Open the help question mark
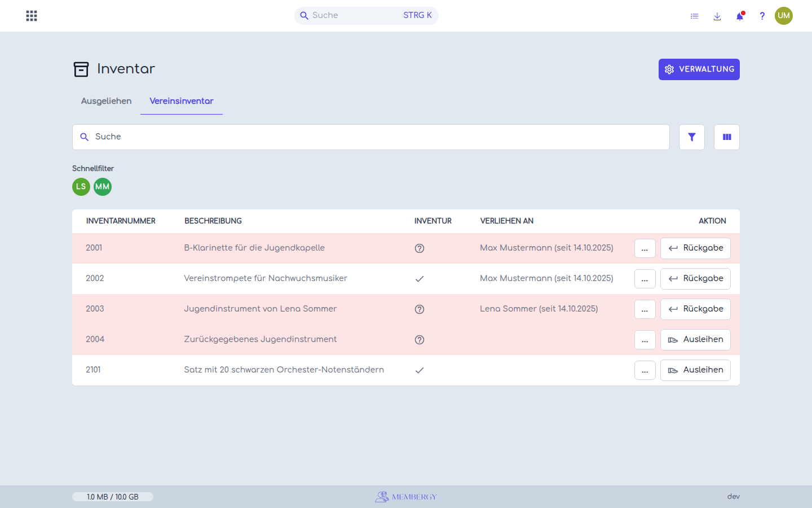The height and width of the screenshot is (508, 812). tap(762, 16)
